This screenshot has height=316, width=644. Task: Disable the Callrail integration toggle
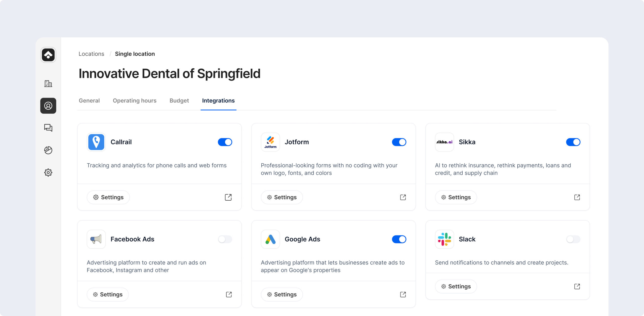(225, 142)
